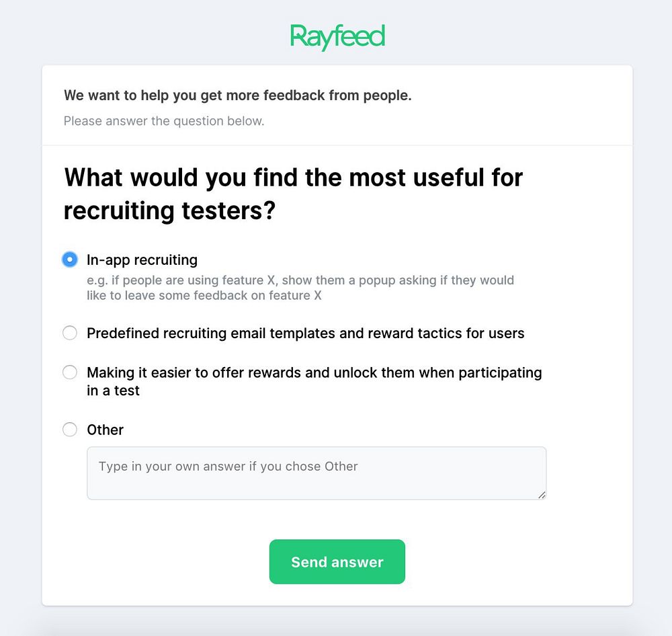Viewport: 672px width, 636px height.
Task: Choose the Predefined recruiting email templates radio
Action: coord(70,333)
